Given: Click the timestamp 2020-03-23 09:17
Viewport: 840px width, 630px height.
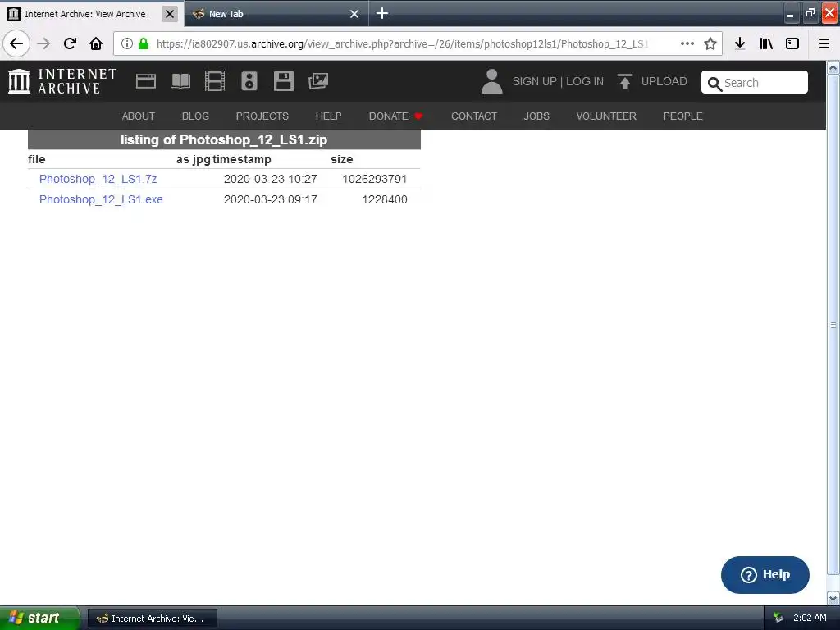Looking at the screenshot, I should pos(271,199).
